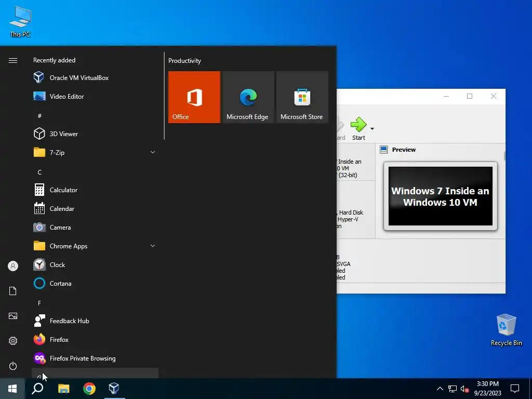Open 3D Viewer app
This screenshot has height=399, width=532.
click(95, 134)
